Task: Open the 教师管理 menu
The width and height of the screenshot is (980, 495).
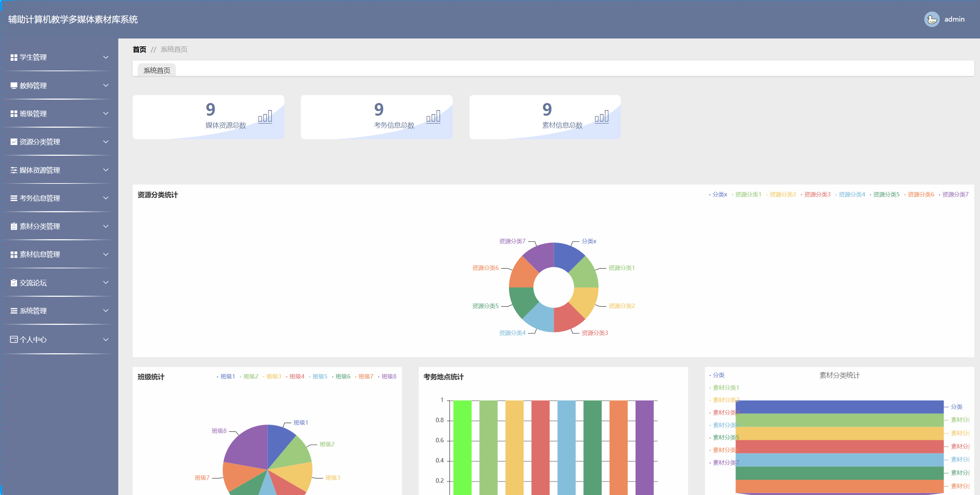Action: click(59, 86)
